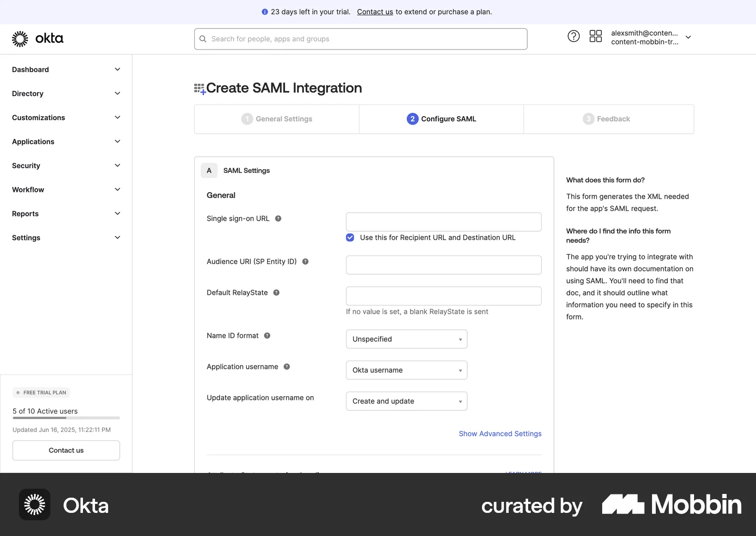
Task: Open Update application username on dropdown
Action: [x=406, y=401]
